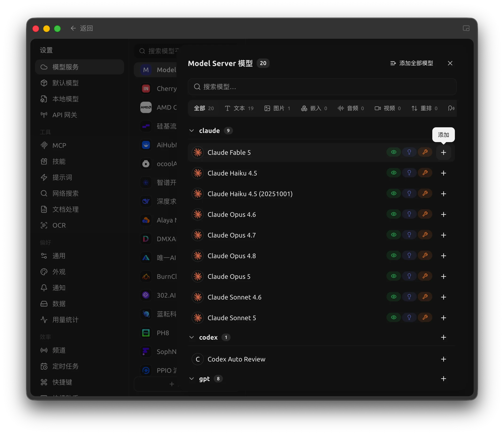Add the Claude Sonnet 4.6 model

tap(443, 297)
